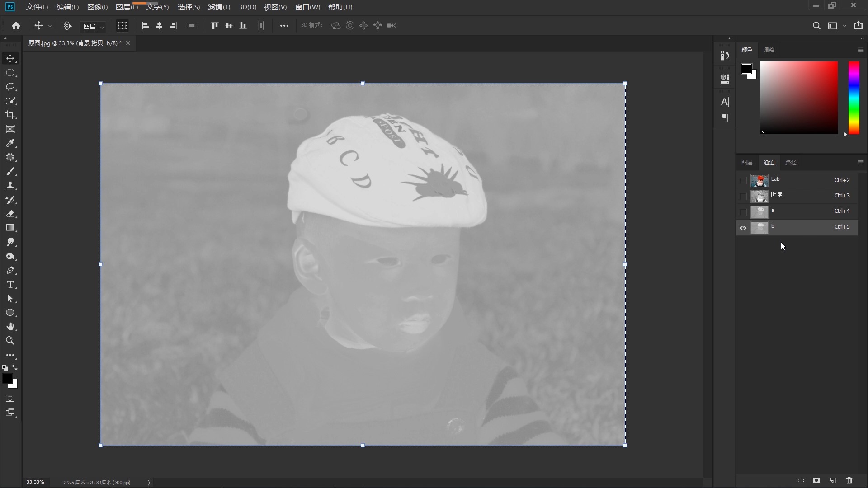Show the Lab composite channel

[x=743, y=181]
